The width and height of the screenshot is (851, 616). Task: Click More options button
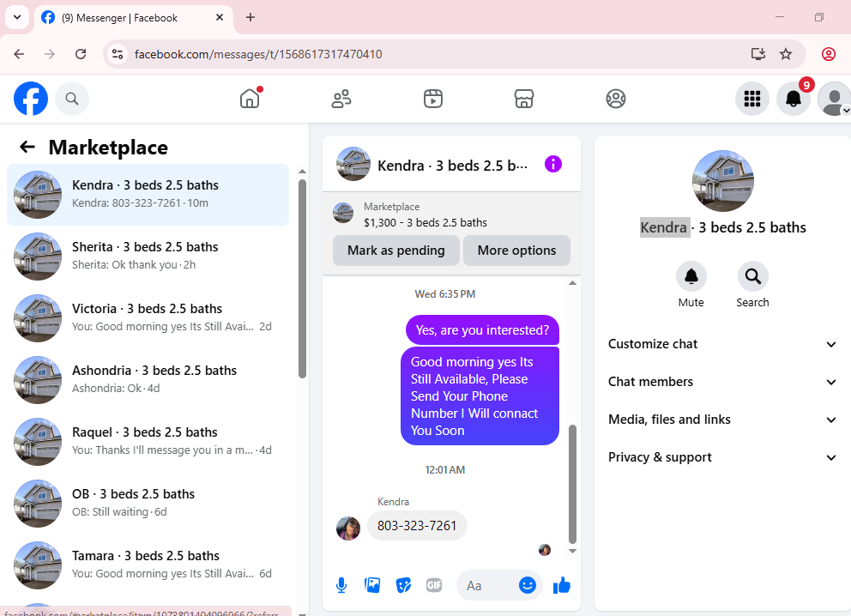(x=516, y=251)
